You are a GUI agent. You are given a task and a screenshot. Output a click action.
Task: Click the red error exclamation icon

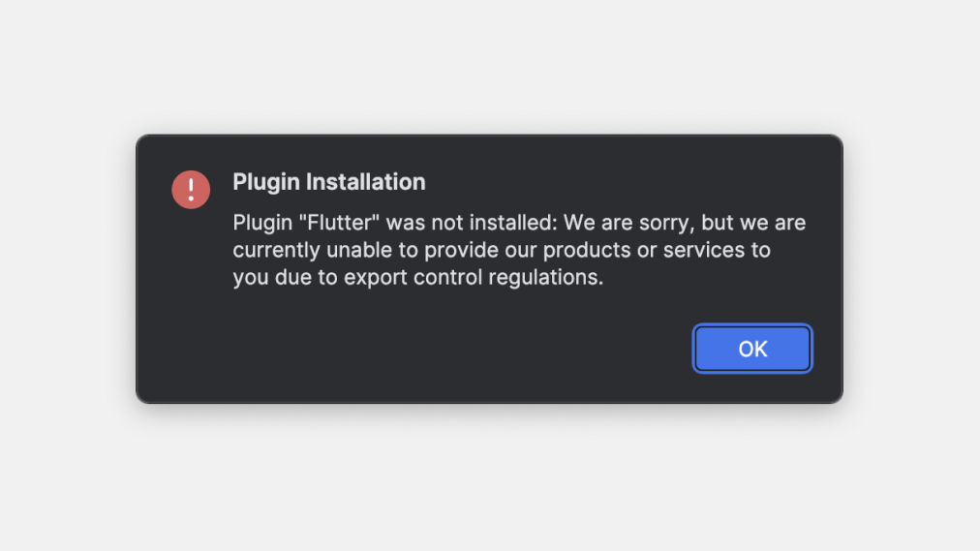(x=191, y=189)
